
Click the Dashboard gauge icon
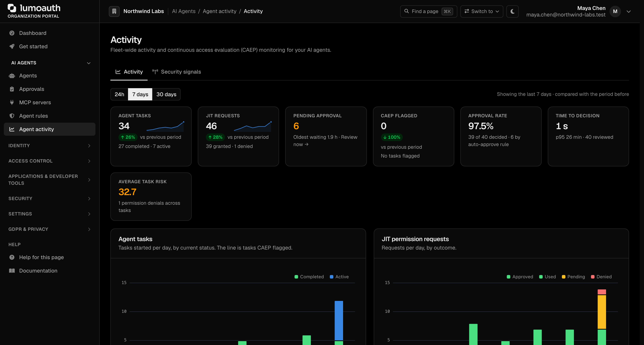click(x=12, y=33)
